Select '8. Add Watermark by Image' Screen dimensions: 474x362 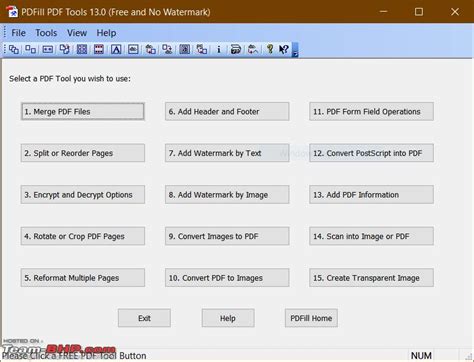[x=227, y=195]
